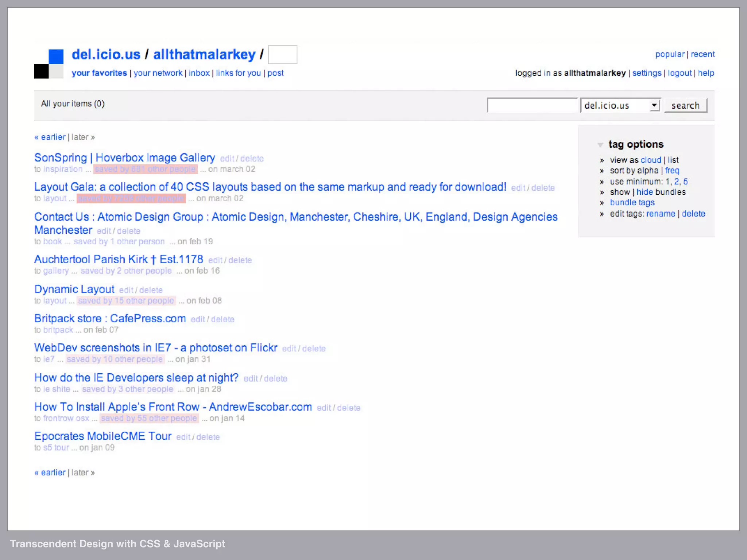
Task: Switch tag view to cloud
Action: [651, 160]
